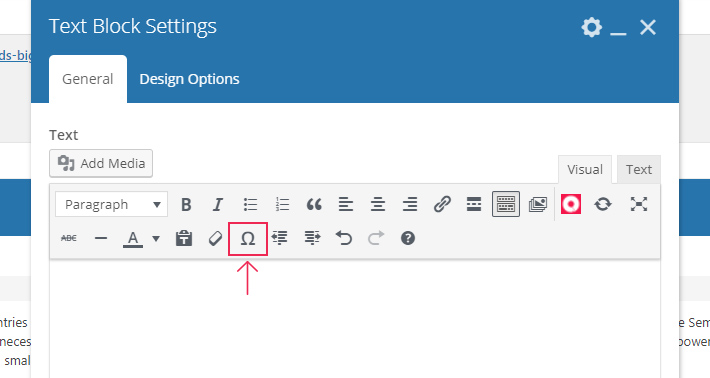
Task: Align text left
Action: tap(346, 205)
